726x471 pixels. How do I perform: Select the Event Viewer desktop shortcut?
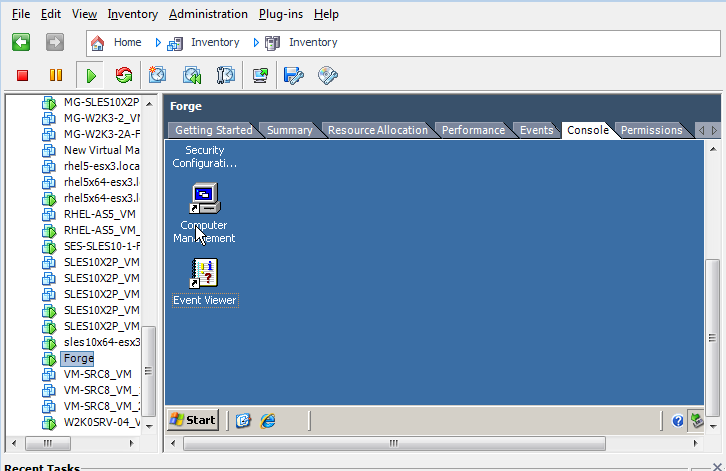[205, 282]
